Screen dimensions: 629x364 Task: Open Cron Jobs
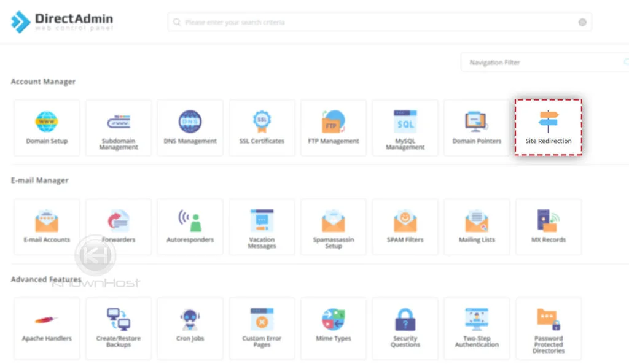[x=190, y=329]
